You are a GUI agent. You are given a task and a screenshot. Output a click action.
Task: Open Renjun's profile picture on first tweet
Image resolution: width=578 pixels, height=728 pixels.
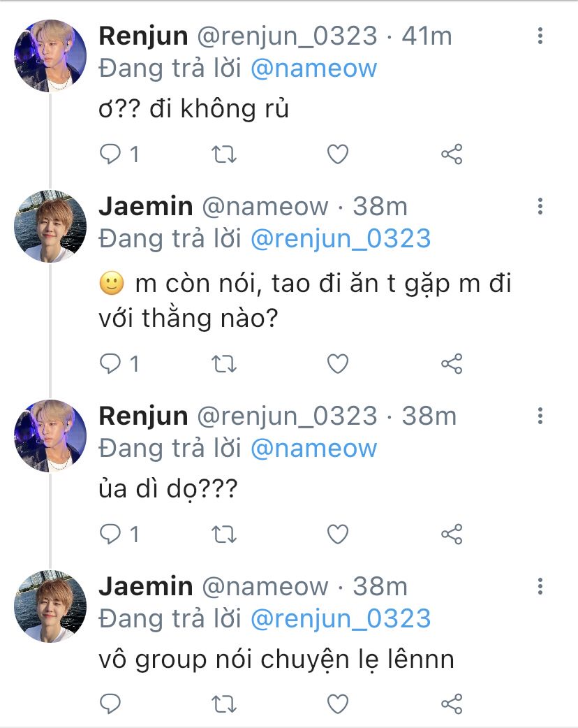click(x=50, y=56)
